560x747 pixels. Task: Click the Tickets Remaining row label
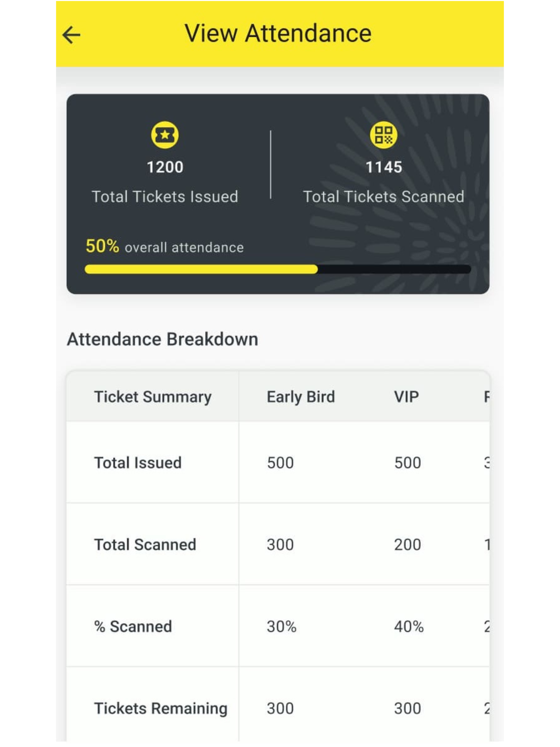(161, 708)
